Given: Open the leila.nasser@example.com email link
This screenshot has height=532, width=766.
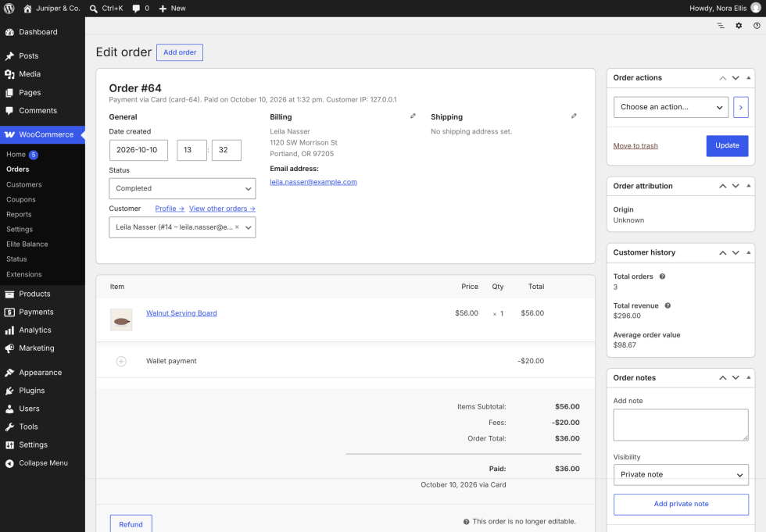Looking at the screenshot, I should [x=313, y=182].
